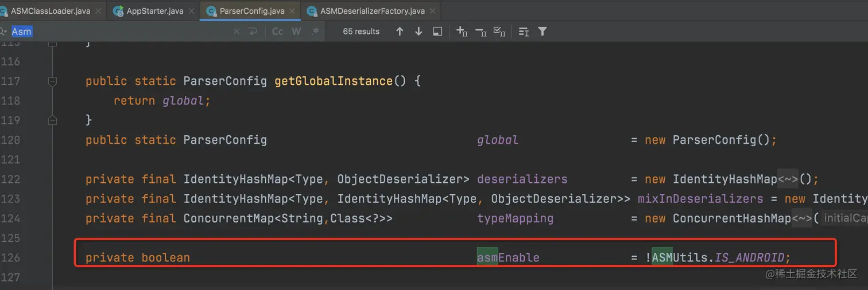Click the new line search icon
The image size is (868, 290).
click(x=253, y=32)
